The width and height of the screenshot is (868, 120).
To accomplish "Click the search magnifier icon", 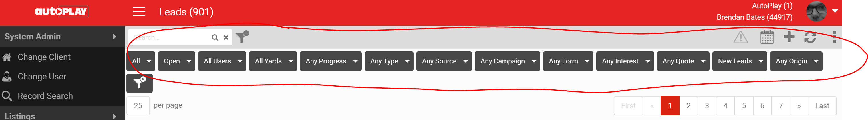I will coord(215,37).
